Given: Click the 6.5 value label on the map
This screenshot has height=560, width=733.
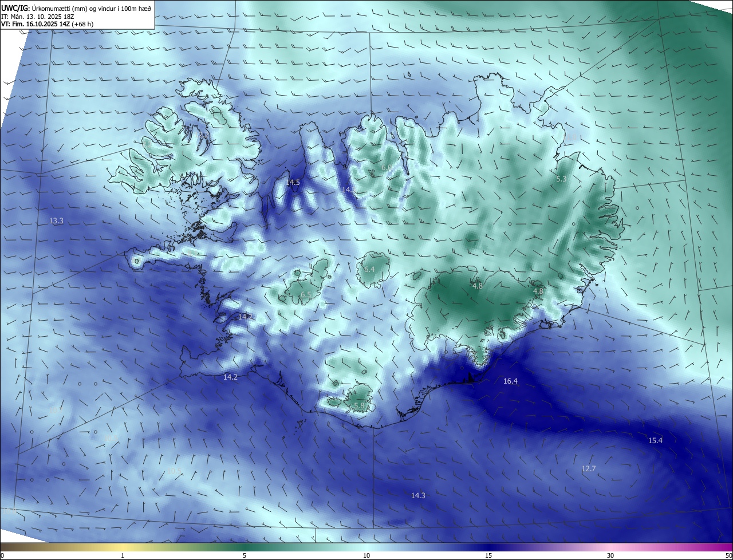Looking at the screenshot, I should coord(306,294).
